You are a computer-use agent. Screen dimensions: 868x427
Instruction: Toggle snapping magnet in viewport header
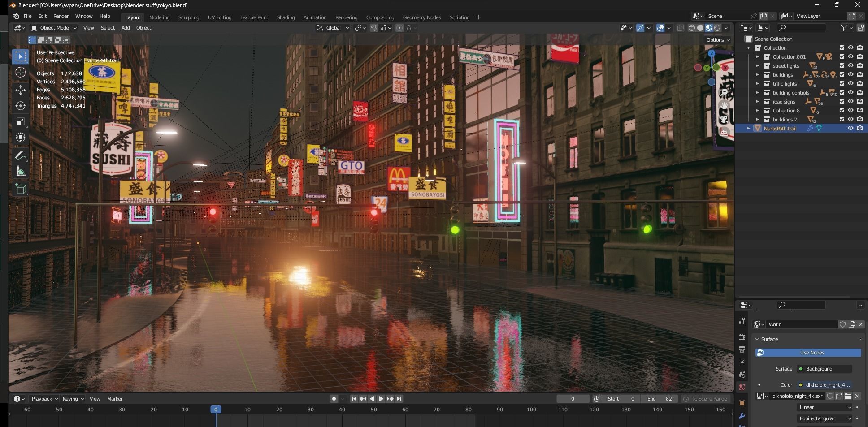click(373, 28)
